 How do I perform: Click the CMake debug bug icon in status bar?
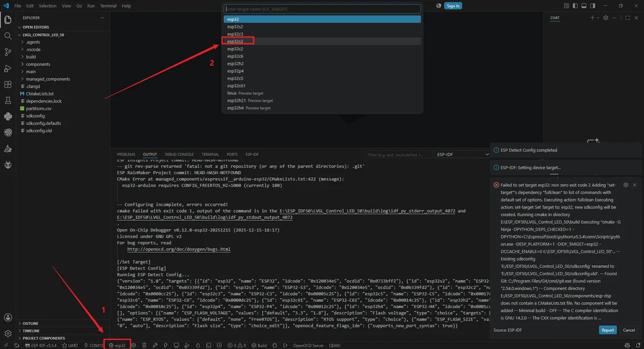[x=275, y=345]
